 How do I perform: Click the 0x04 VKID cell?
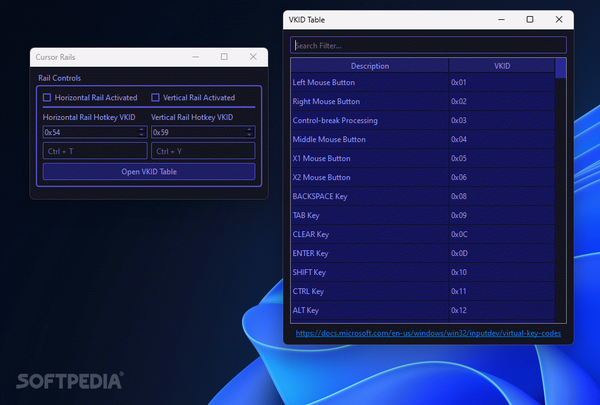(502, 139)
